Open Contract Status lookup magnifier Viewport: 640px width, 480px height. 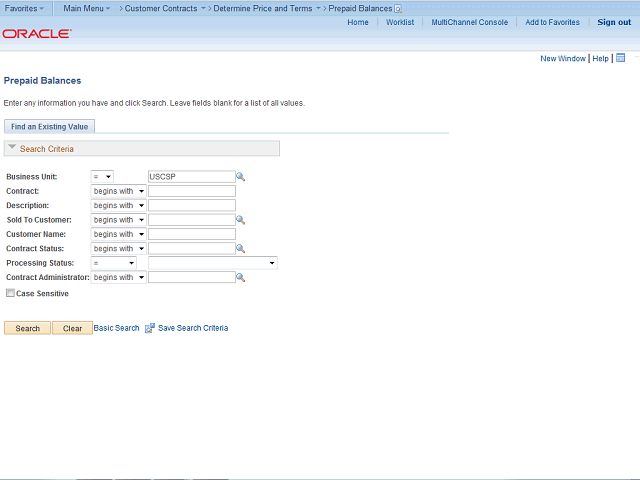pos(240,249)
